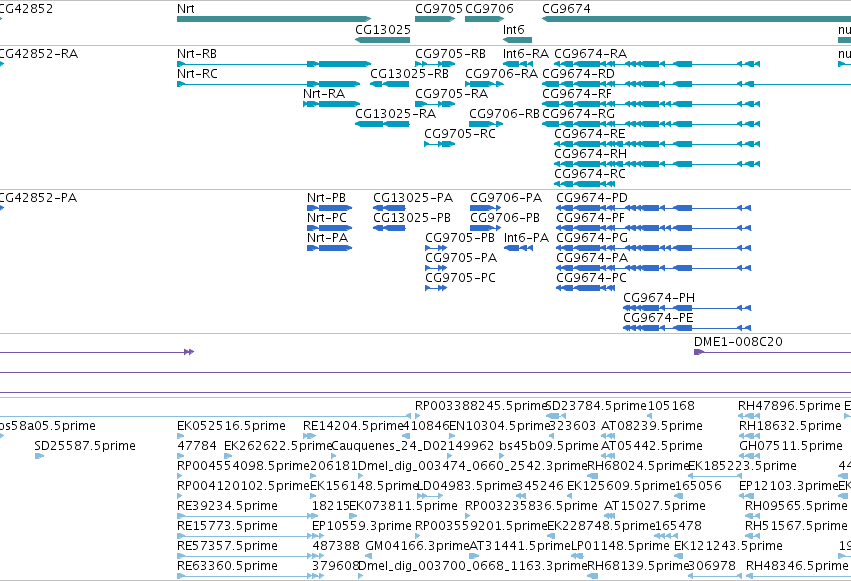
Task: Select the CG9674 gene label
Action: click(566, 9)
